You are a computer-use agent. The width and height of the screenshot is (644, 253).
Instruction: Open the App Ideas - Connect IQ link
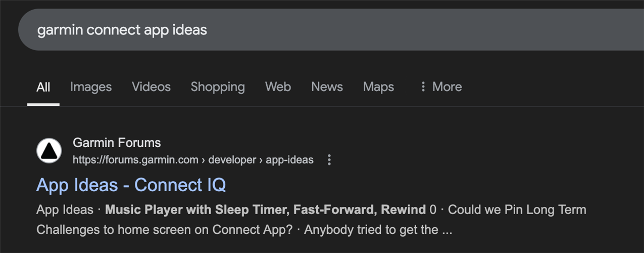point(131,185)
